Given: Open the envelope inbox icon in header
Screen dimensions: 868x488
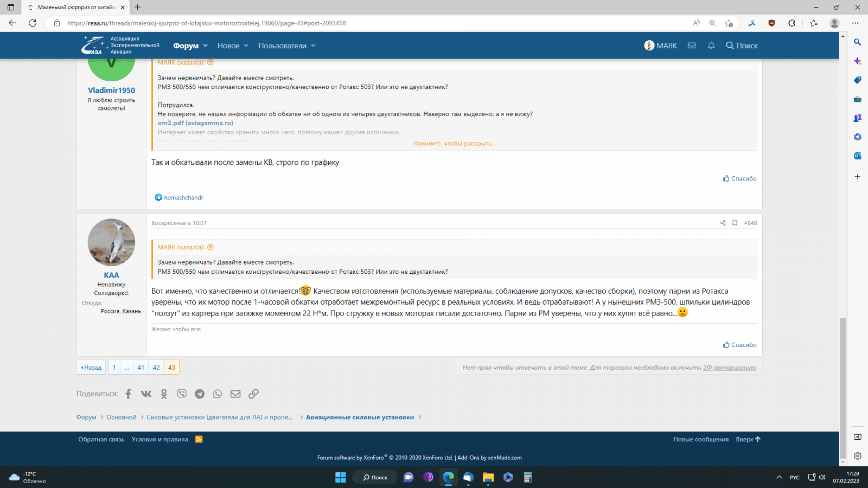Looking at the screenshot, I should [x=692, y=46].
